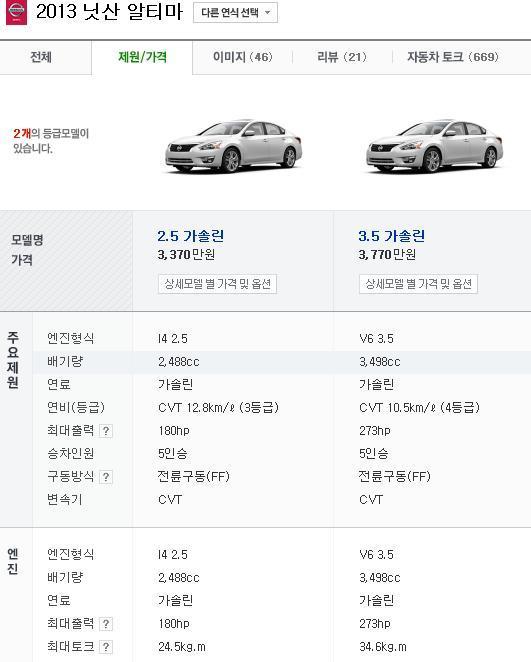Click the 연비(등급) row label
531x662 pixels.
pyautogui.click(x=76, y=408)
